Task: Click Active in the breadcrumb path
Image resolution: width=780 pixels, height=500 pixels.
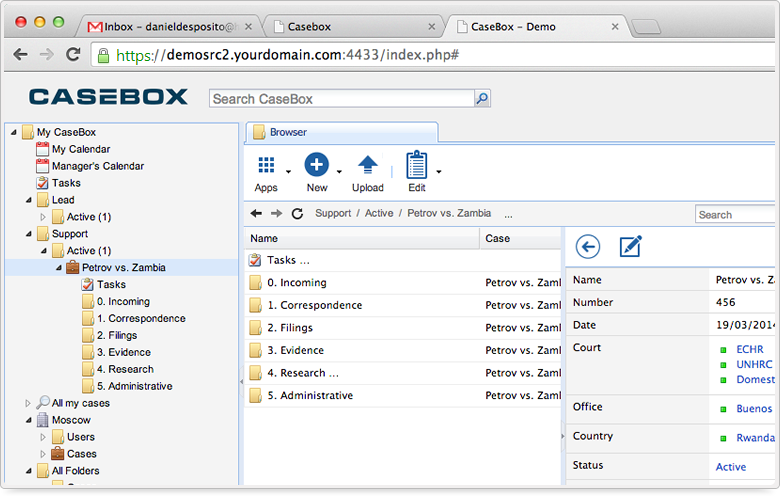Action: pos(379,213)
